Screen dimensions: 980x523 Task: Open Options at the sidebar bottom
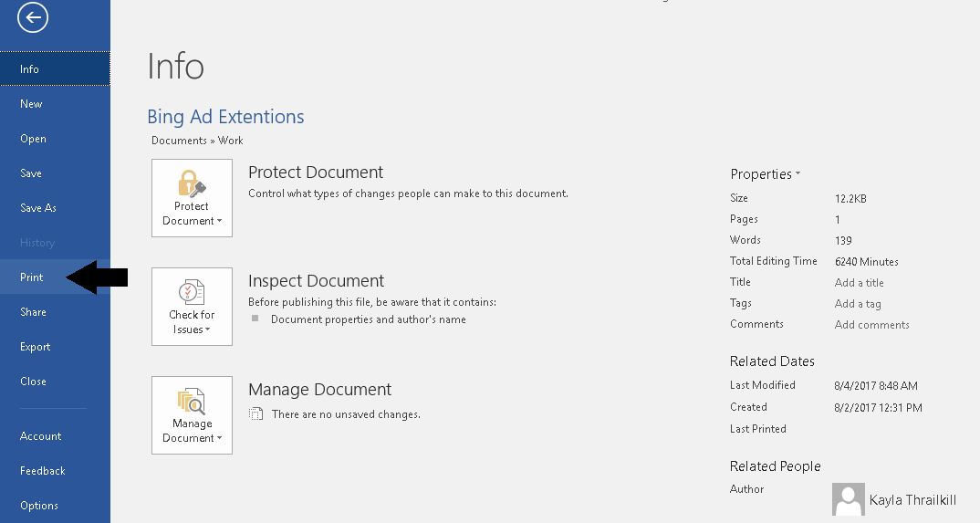point(39,506)
